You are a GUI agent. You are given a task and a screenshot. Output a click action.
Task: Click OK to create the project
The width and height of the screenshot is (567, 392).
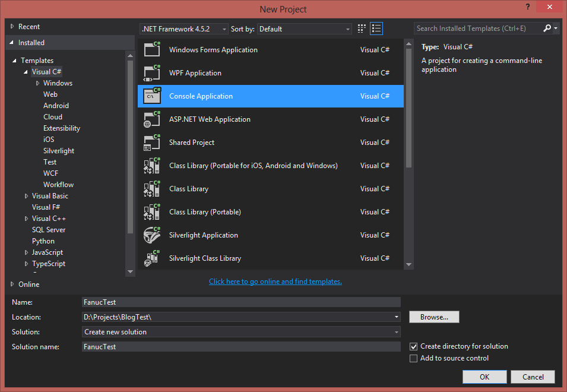[x=484, y=377]
